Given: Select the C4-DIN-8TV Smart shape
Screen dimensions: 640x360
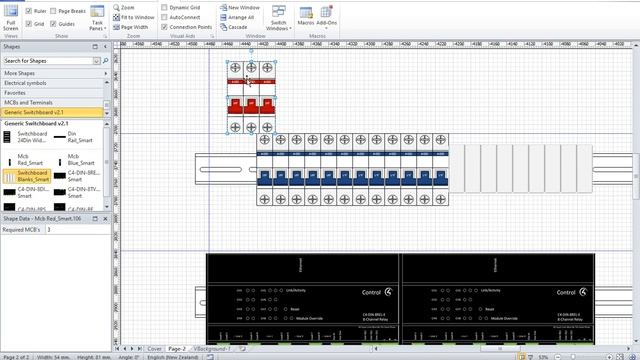Looking at the screenshot, I should click(77, 193).
